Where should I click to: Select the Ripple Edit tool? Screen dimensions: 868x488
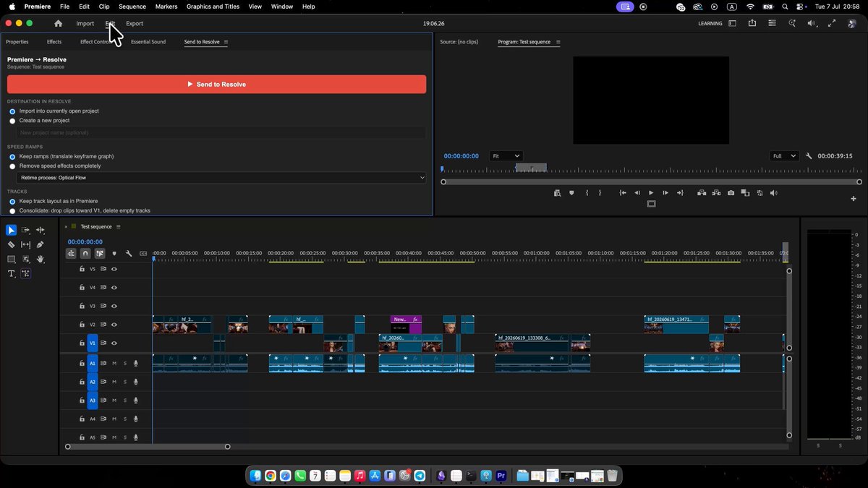point(41,230)
